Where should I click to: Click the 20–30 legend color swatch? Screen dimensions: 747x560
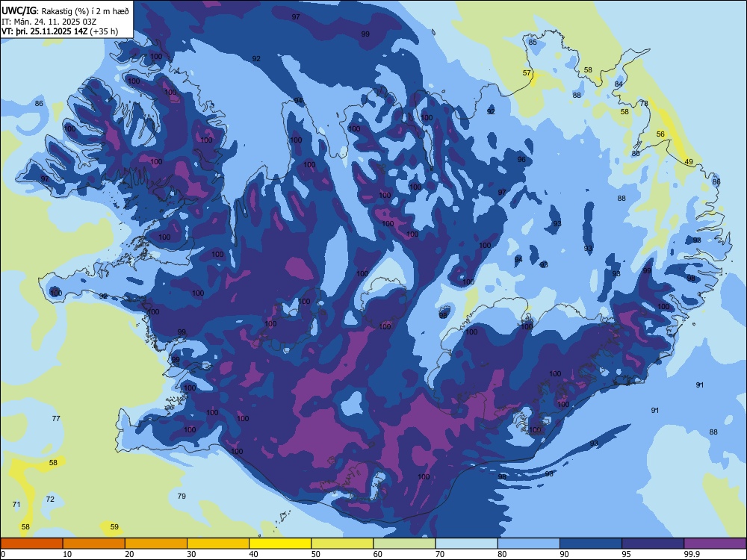point(156,544)
